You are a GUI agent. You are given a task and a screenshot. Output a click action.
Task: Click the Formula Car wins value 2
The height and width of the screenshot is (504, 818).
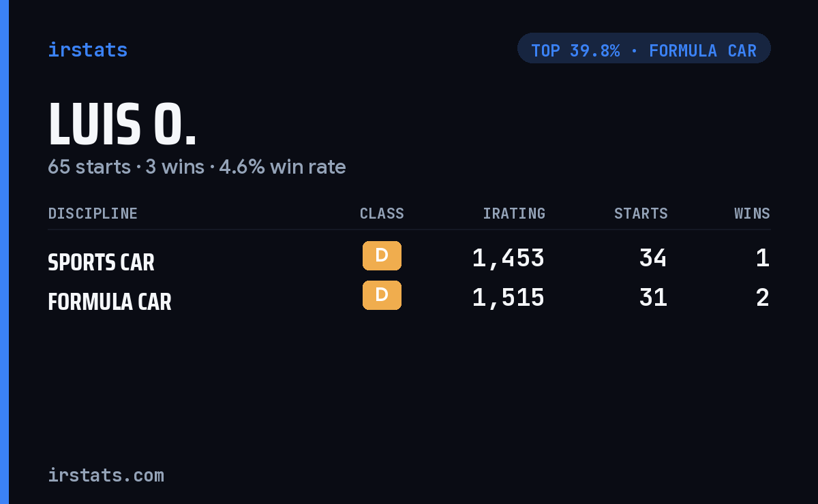pos(763,298)
